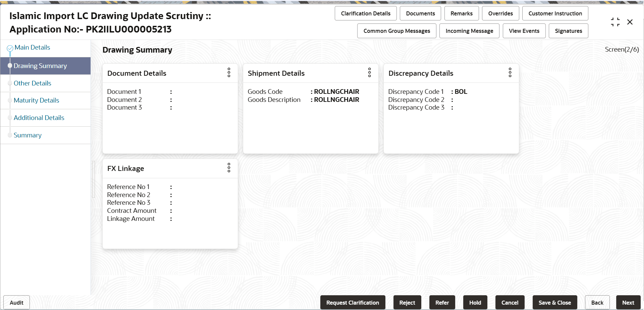The width and height of the screenshot is (644, 310).
Task: Click the Summary step indicator dot
Action: click(10, 135)
